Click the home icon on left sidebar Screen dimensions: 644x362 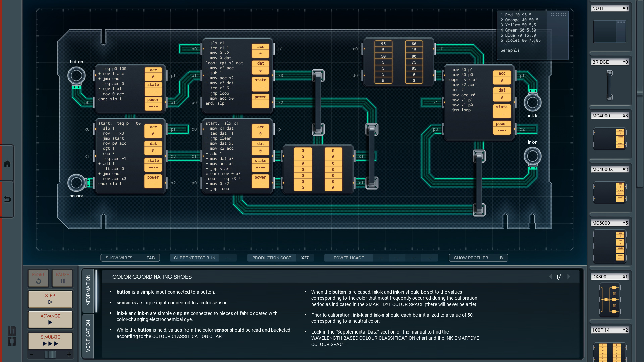coord(7,164)
